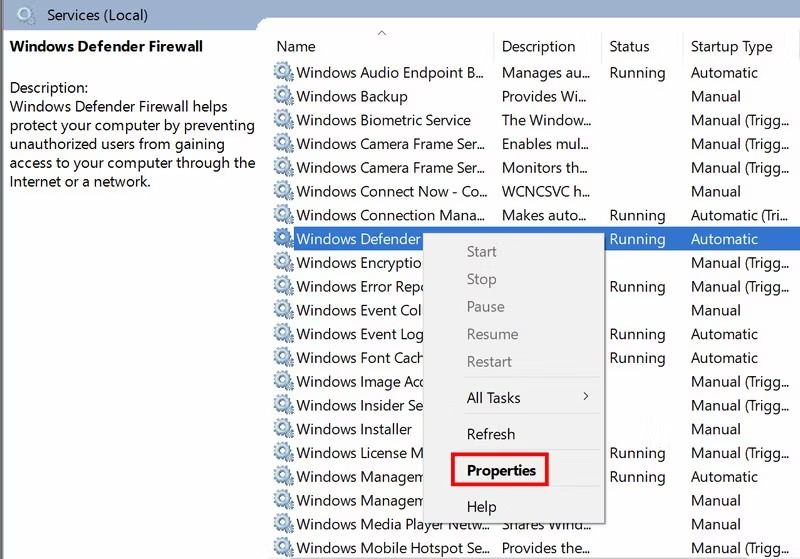The width and height of the screenshot is (800, 559).
Task: Click the Windows Connect Now gear icon
Action: click(283, 191)
